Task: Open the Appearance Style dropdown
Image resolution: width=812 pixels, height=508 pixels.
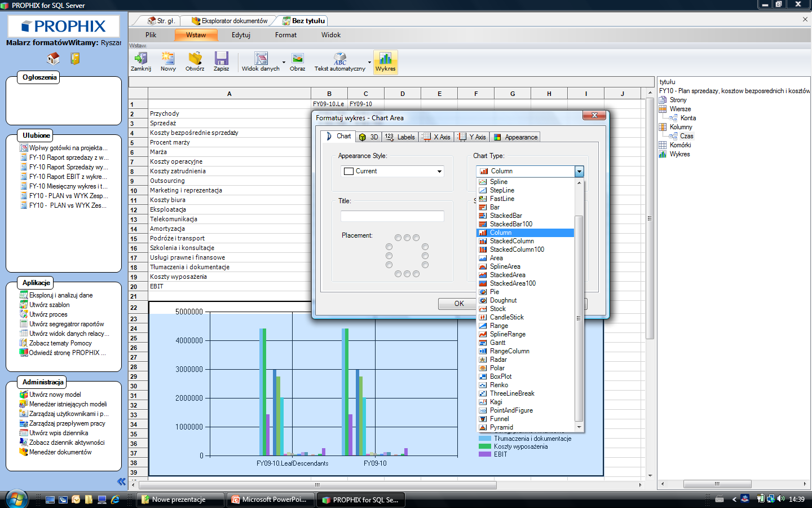Action: (440, 172)
